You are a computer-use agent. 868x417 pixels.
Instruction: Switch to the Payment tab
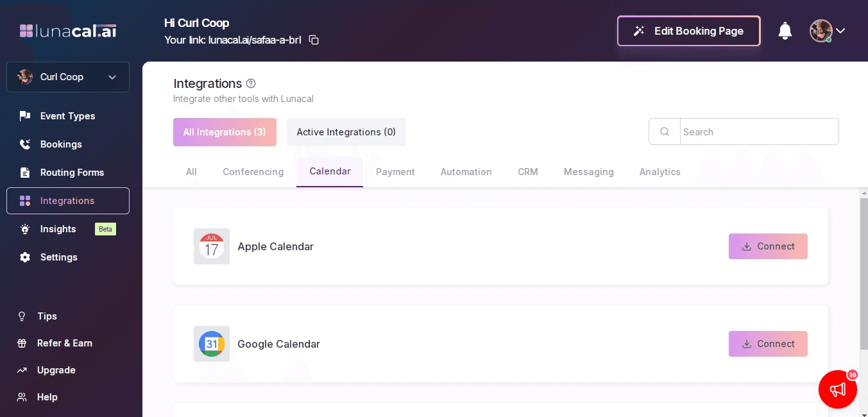tap(395, 172)
